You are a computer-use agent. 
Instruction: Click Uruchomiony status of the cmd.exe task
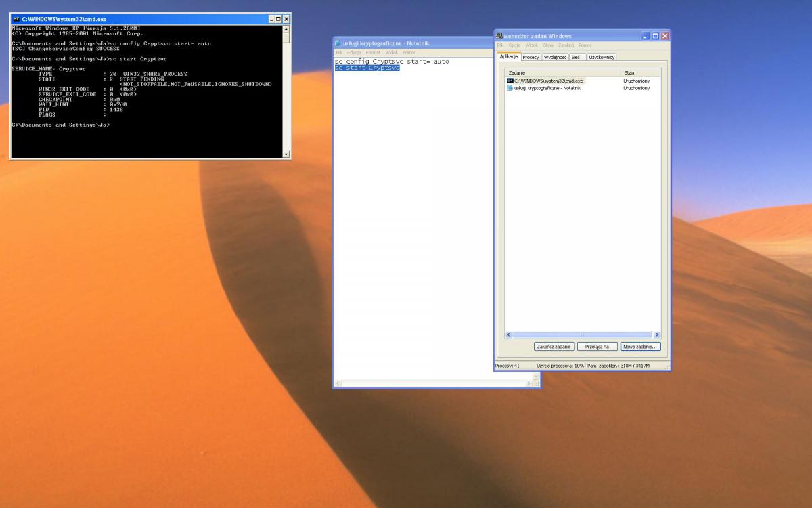click(636, 81)
